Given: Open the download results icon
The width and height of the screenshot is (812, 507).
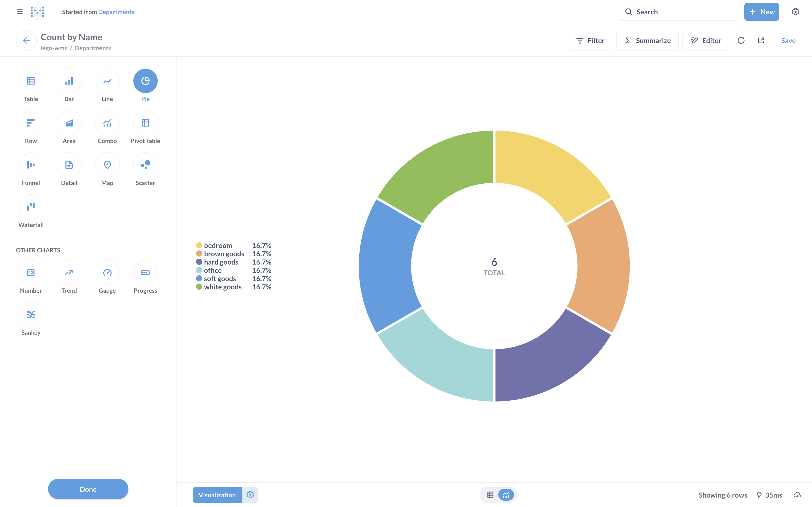Looking at the screenshot, I should coord(797,495).
